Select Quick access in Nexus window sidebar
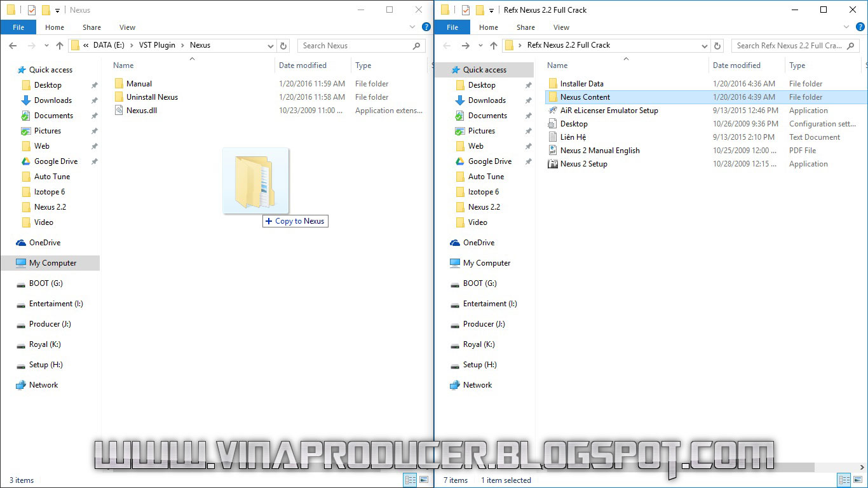The image size is (868, 488). (50, 70)
